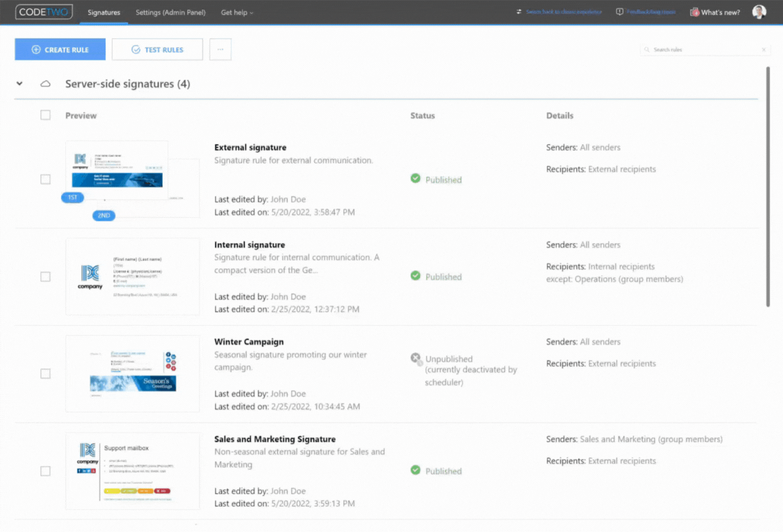Toggle the select-all checkbox by Preview
This screenshot has height=532, width=783.
45,115
